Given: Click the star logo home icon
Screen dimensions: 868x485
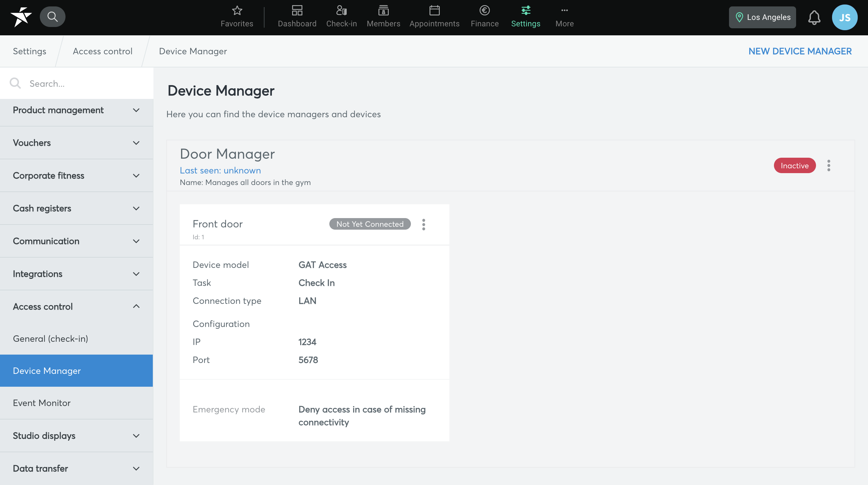Looking at the screenshot, I should coord(21,17).
